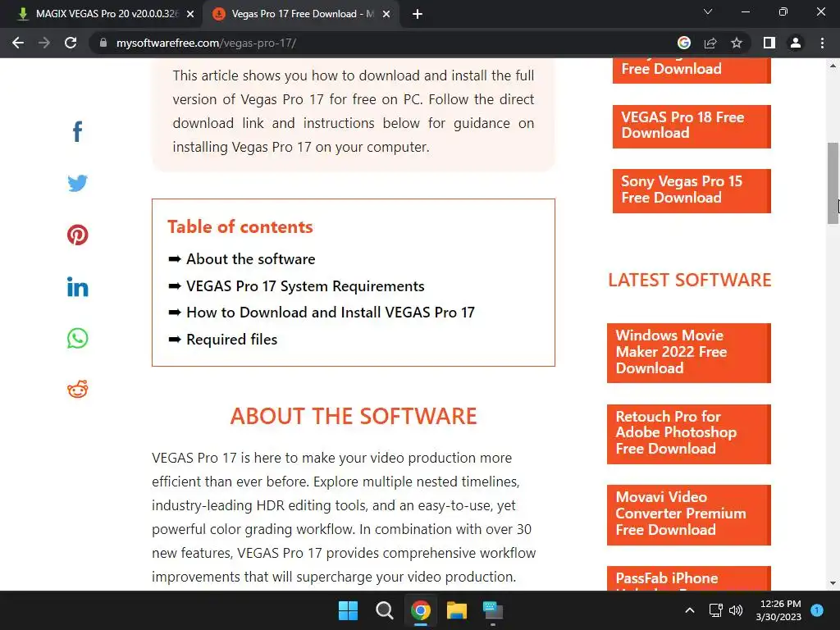Share the page via WhatsApp
This screenshot has width=840, height=630.
pos(78,339)
